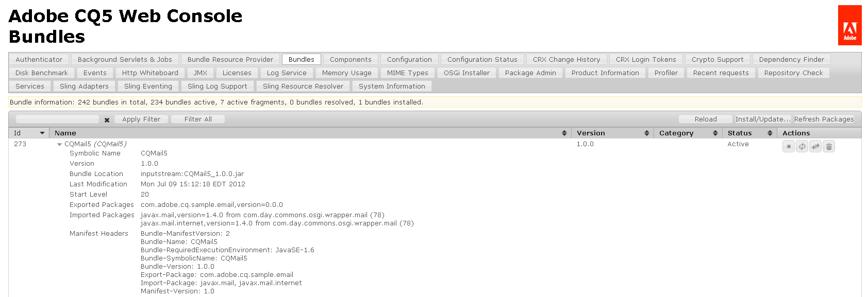Open Install/Update dialog
The height and width of the screenshot is (297, 868).
pyautogui.click(x=762, y=119)
